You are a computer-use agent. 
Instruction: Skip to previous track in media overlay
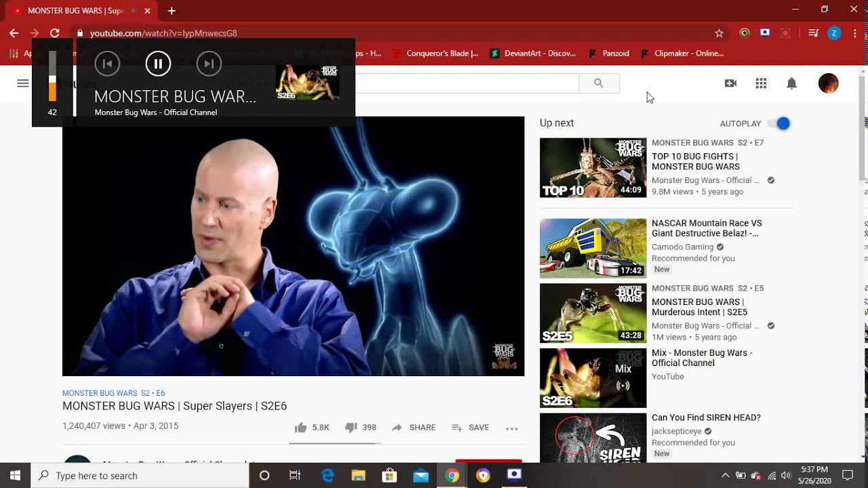pos(107,64)
